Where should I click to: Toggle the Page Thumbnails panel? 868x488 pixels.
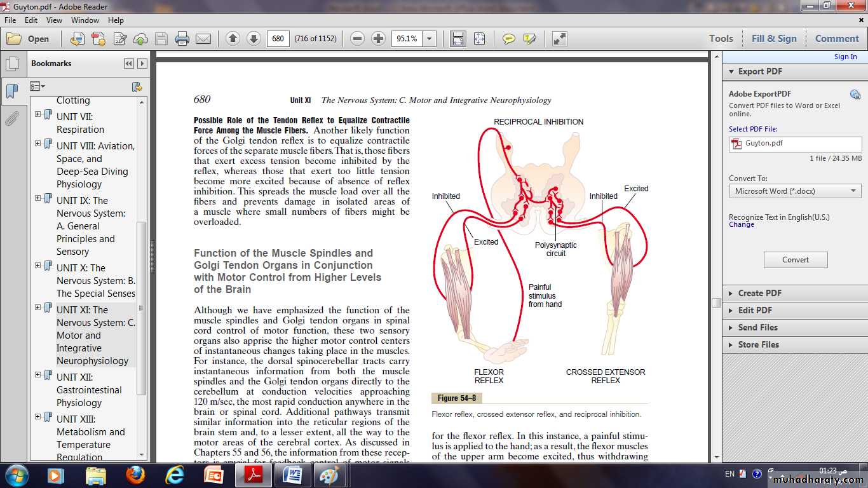point(11,64)
